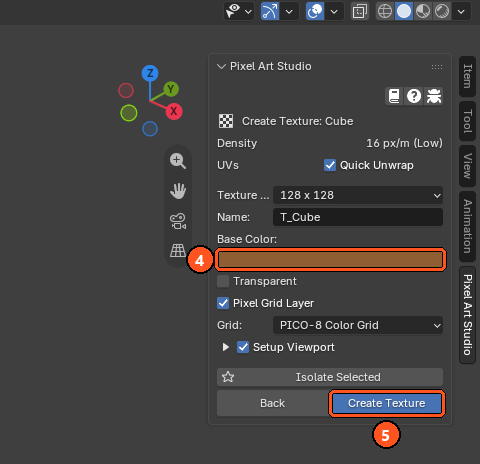The image size is (480, 464).
Task: Click the Back button
Action: click(x=273, y=403)
